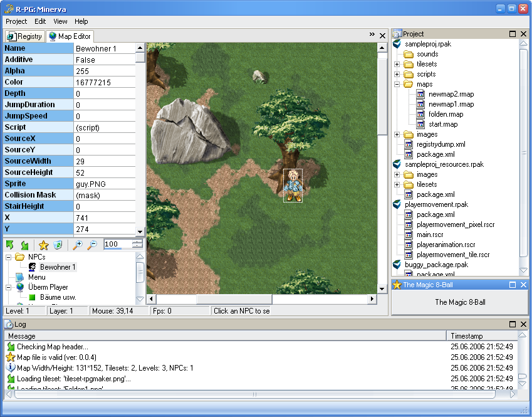The width and height of the screenshot is (532, 417).
Task: Click the Menu layer icon in tree
Action: [20, 277]
